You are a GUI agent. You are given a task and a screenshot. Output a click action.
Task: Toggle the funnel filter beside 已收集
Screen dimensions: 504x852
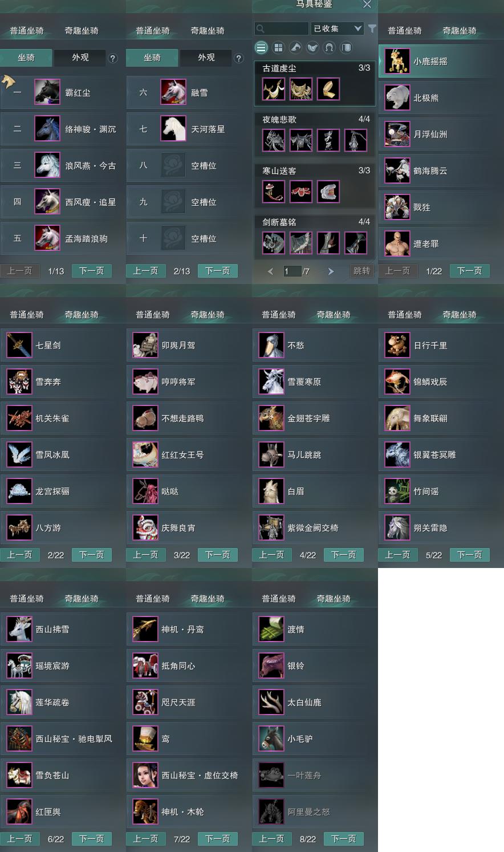[x=372, y=29]
